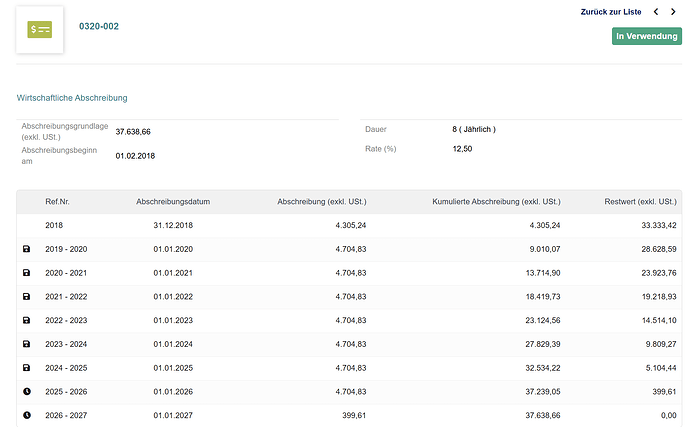The height and width of the screenshot is (427, 690).
Task: Click the save icon in row 2023 - 2024
Action: (x=26, y=344)
